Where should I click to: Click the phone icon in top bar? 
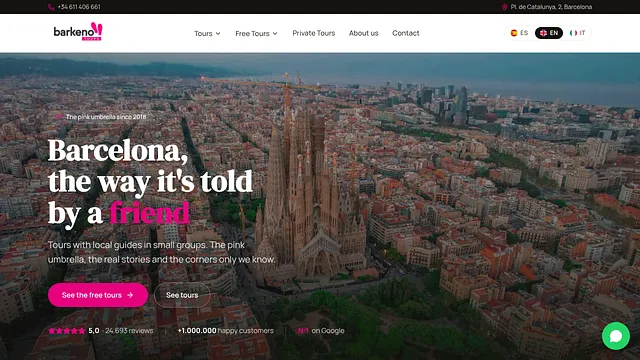51,7
